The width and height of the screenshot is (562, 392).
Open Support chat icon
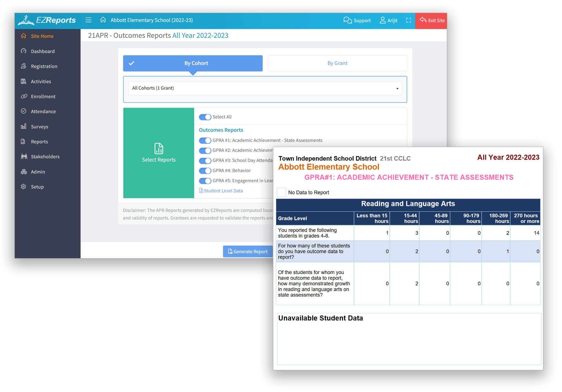tap(347, 20)
